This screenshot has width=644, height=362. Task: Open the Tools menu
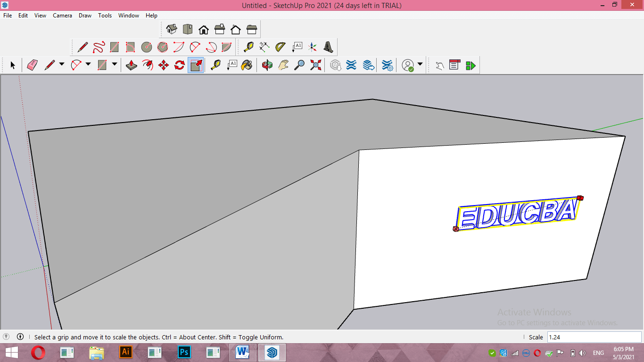click(x=105, y=16)
